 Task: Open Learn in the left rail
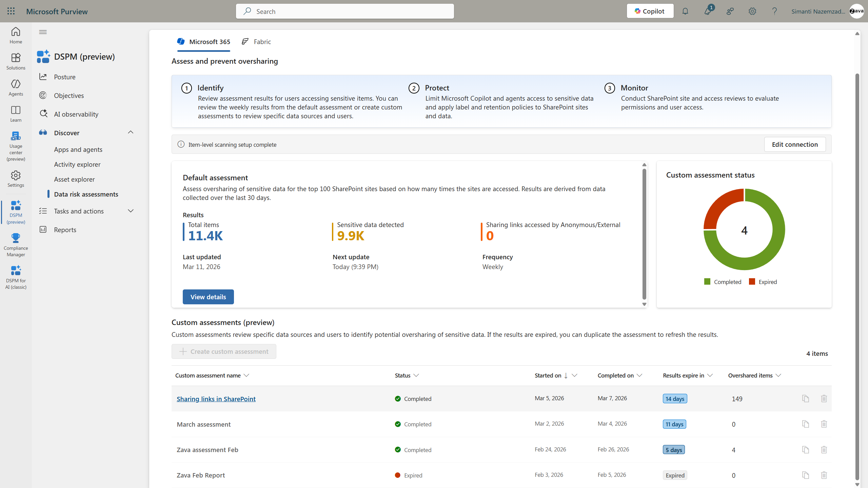[16, 114]
